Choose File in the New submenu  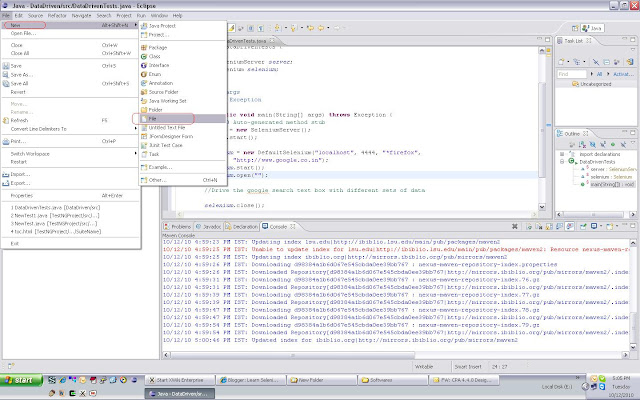(153, 118)
